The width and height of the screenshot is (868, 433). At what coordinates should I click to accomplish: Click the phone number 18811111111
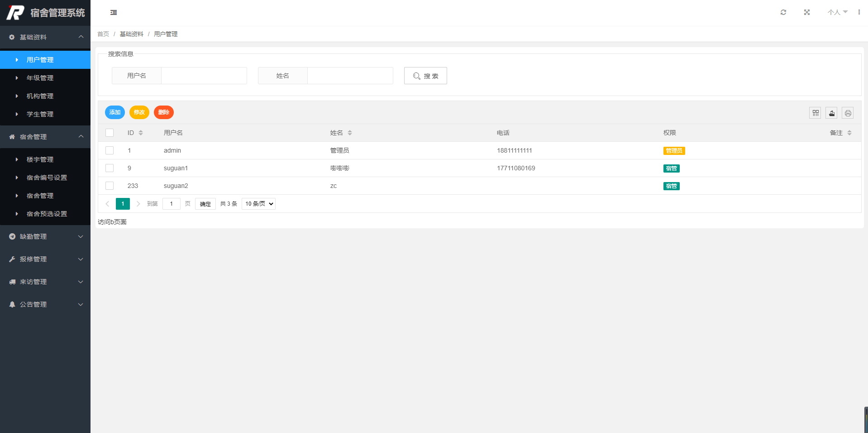[x=515, y=150]
